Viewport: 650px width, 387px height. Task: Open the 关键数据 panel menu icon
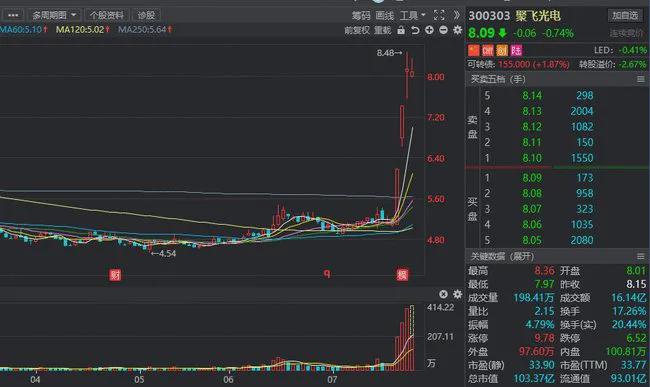pyautogui.click(x=640, y=256)
